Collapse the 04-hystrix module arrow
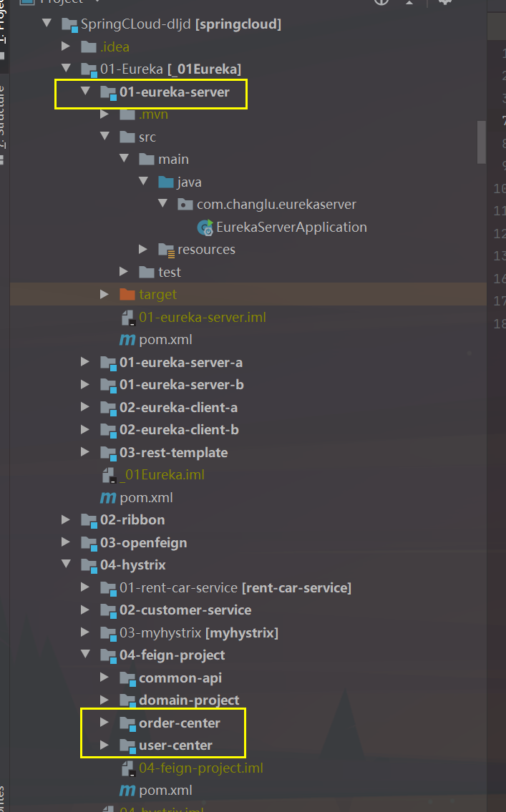 (x=67, y=564)
